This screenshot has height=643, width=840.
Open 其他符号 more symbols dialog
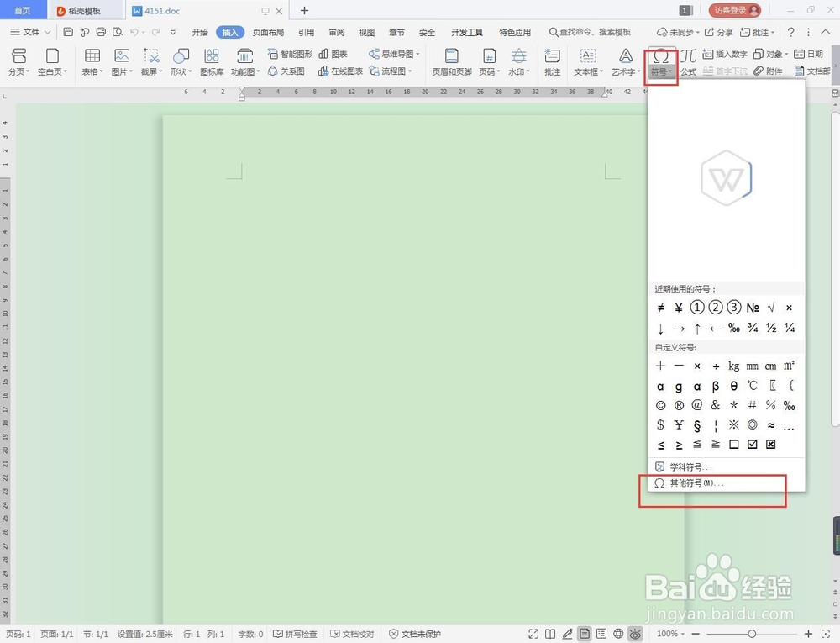coord(696,483)
